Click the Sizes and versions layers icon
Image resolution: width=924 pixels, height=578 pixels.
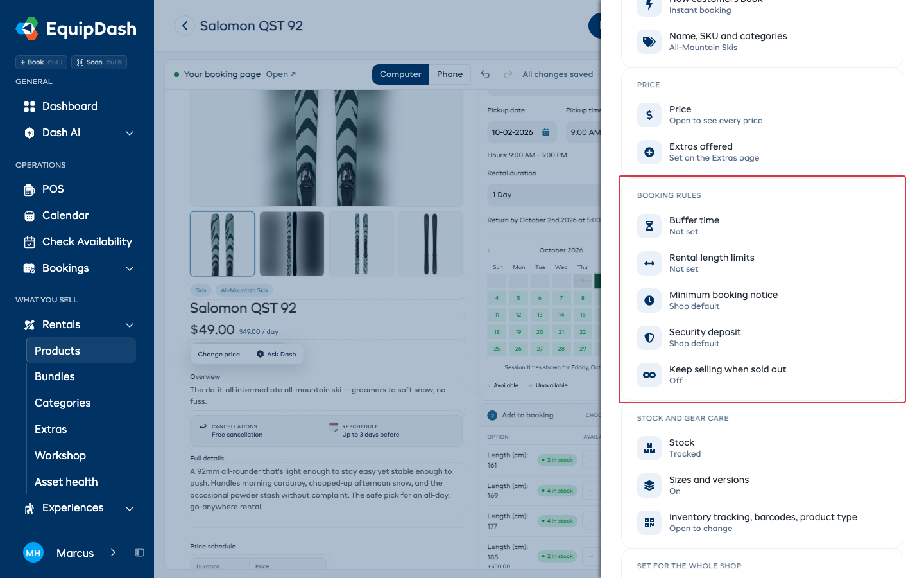[x=649, y=486]
